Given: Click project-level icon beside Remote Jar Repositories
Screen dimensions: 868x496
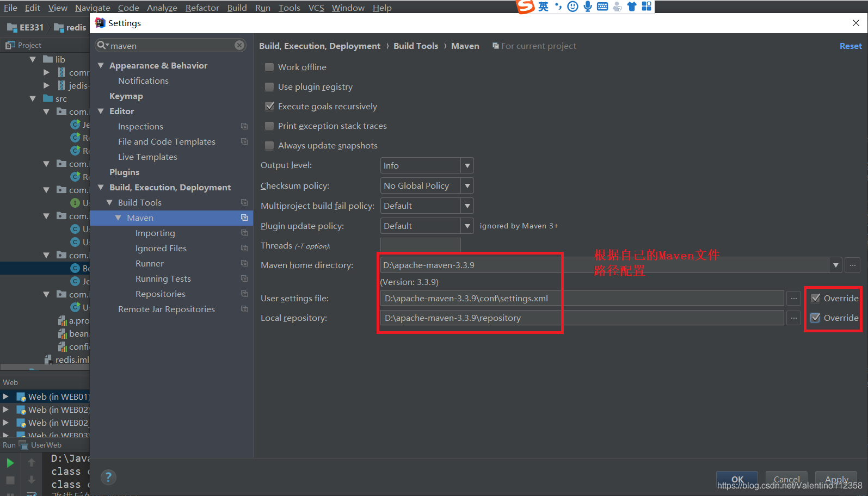Looking at the screenshot, I should 244,309.
